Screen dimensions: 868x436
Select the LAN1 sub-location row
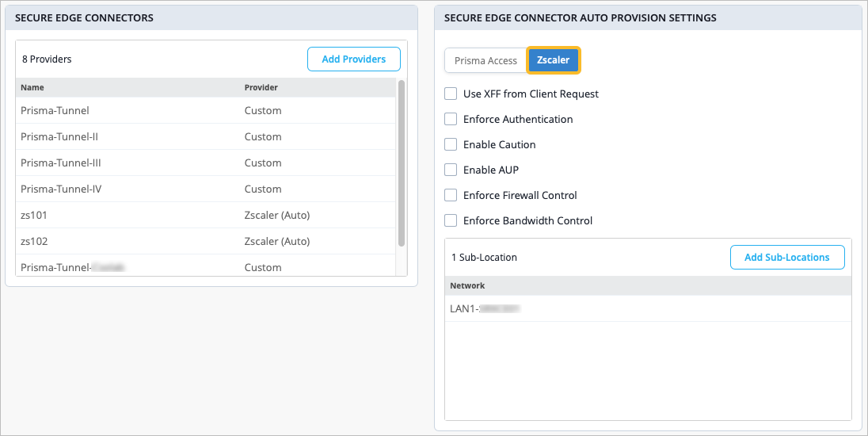648,308
